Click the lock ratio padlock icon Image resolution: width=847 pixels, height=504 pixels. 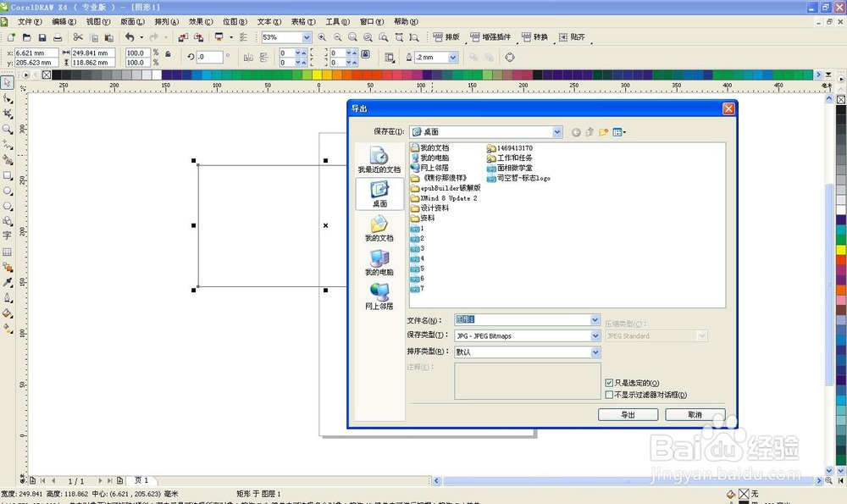(x=168, y=54)
